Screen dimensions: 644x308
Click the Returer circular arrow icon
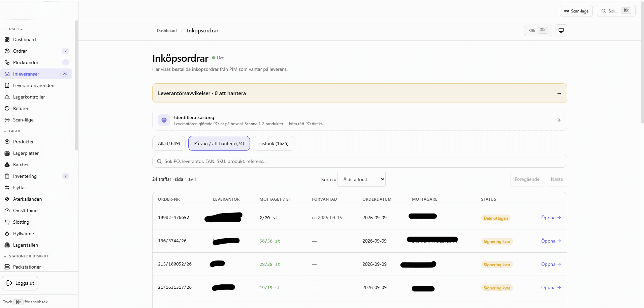point(7,108)
